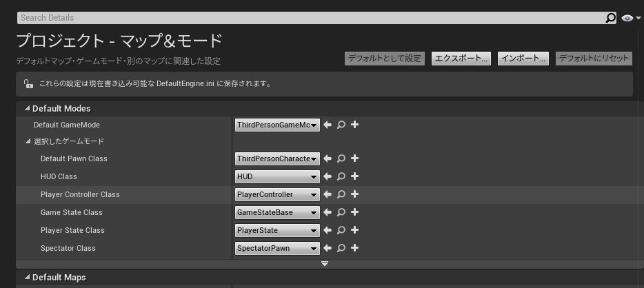The image size is (644, 288).
Task: Create new Default GameMode plus icon
Action: (x=355, y=124)
